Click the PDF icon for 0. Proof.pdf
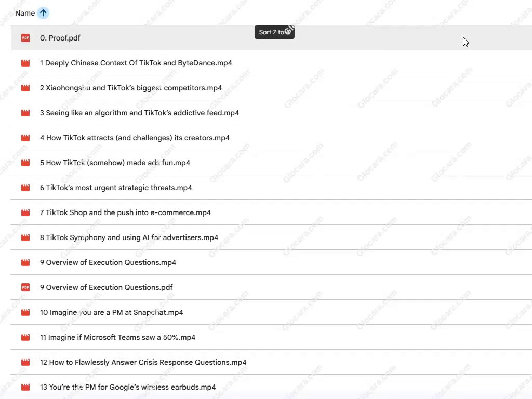 (25, 38)
